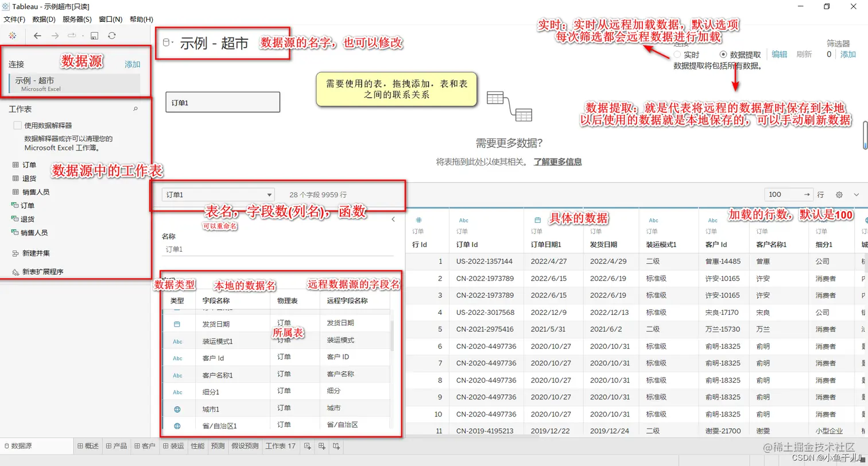Click the Tableau logo icon

[x=13, y=36]
